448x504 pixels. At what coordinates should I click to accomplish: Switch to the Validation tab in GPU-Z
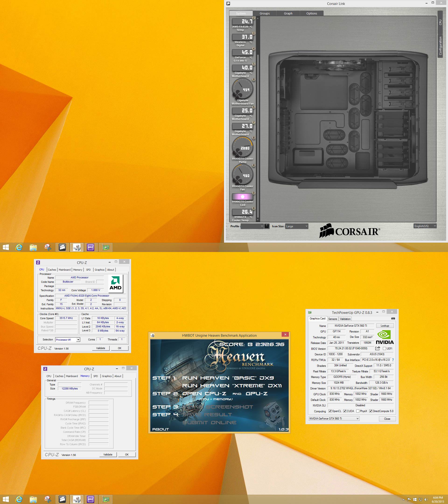pyautogui.click(x=345, y=319)
